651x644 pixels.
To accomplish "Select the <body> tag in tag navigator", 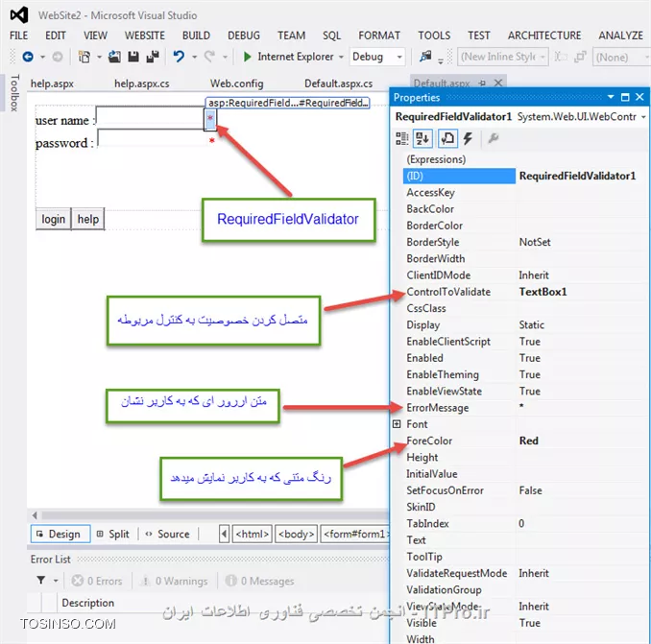I will click(x=297, y=534).
